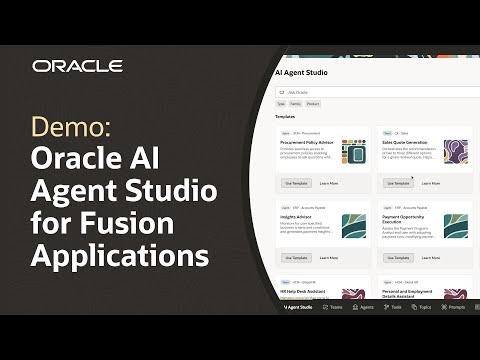Switch to the Topics tab
Screen dimensions: 480x360
421,307
